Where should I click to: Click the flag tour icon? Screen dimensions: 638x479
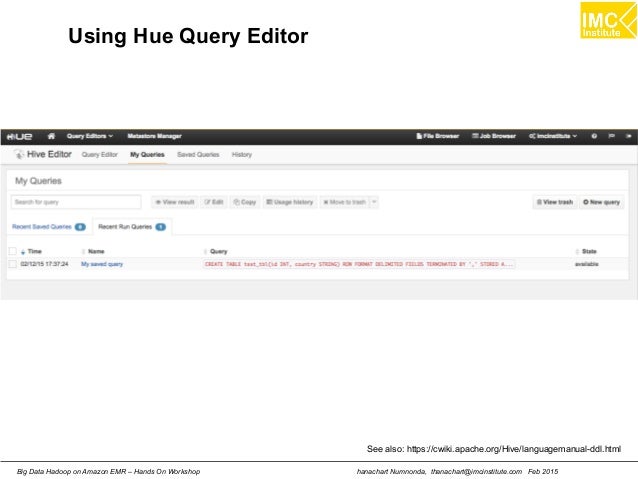pyautogui.click(x=612, y=136)
